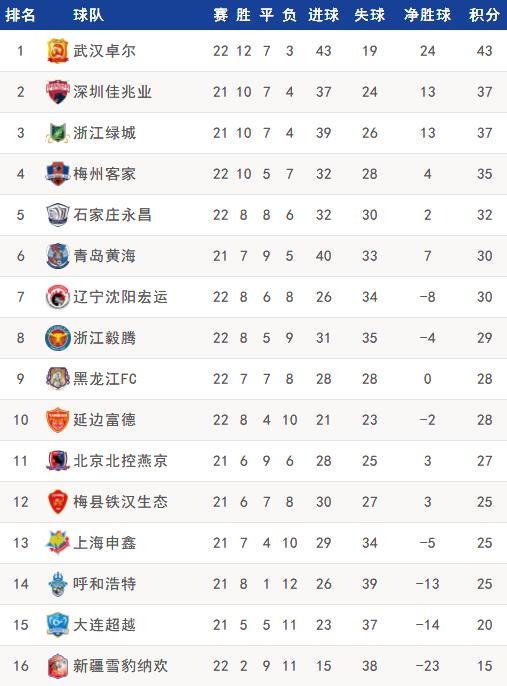Open the 北京北控燕京 team name link
This screenshot has width=507, height=686.
(x=120, y=461)
